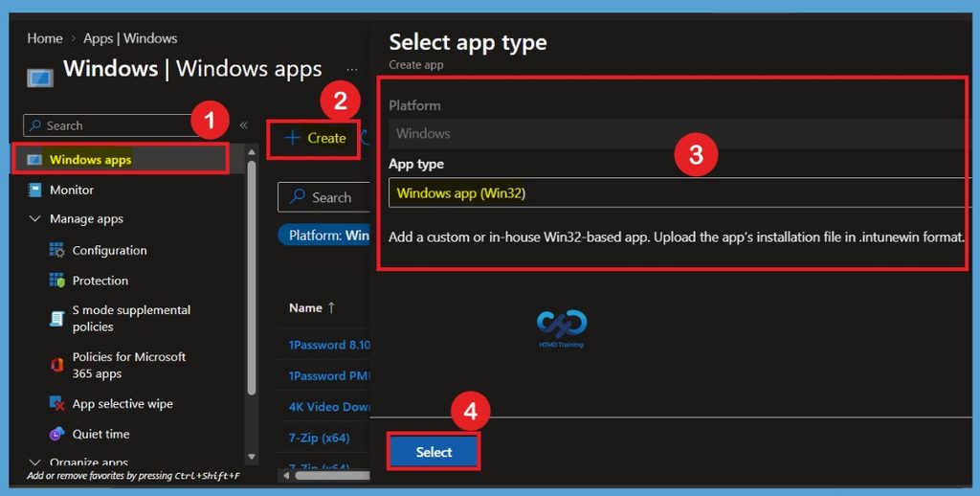Click the Platform filter pill

click(324, 236)
